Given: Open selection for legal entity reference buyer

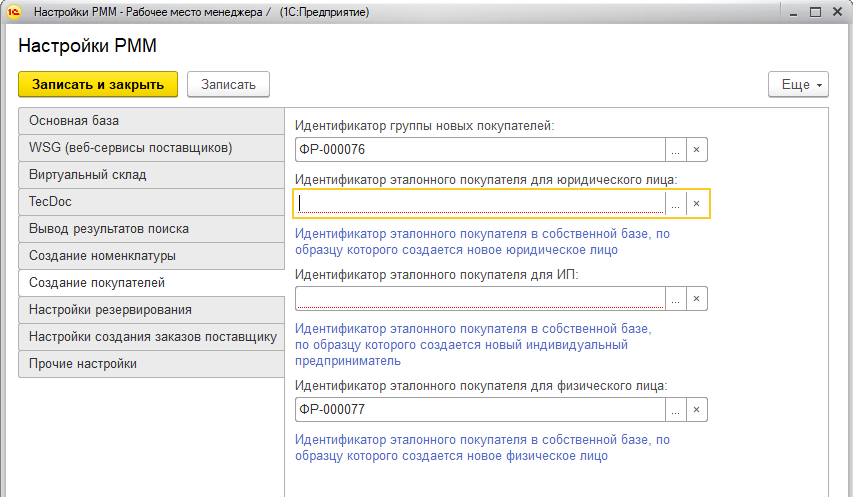Looking at the screenshot, I should [x=676, y=203].
